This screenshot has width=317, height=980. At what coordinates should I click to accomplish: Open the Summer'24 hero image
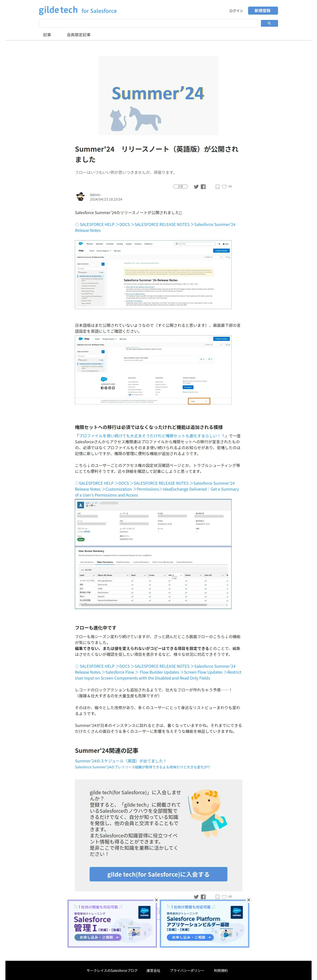coord(158,95)
